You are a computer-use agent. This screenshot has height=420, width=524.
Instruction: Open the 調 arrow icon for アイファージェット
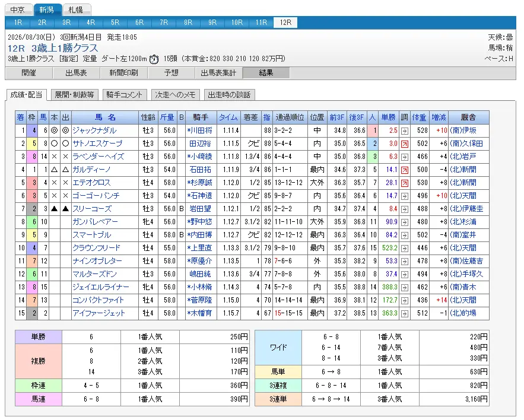(404, 313)
